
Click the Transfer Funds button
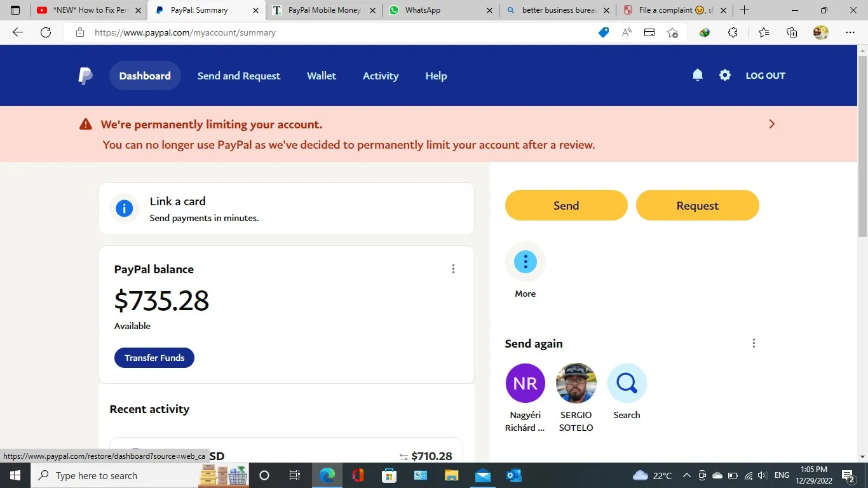click(x=154, y=358)
